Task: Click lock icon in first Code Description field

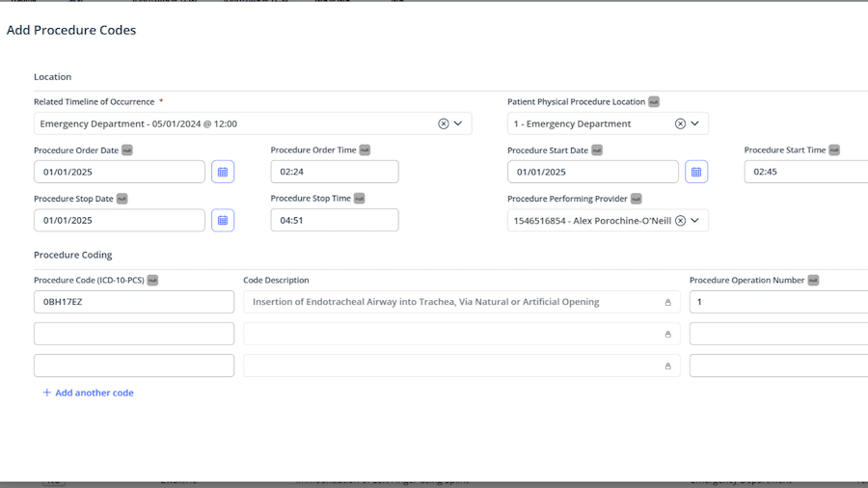Action: pos(668,302)
